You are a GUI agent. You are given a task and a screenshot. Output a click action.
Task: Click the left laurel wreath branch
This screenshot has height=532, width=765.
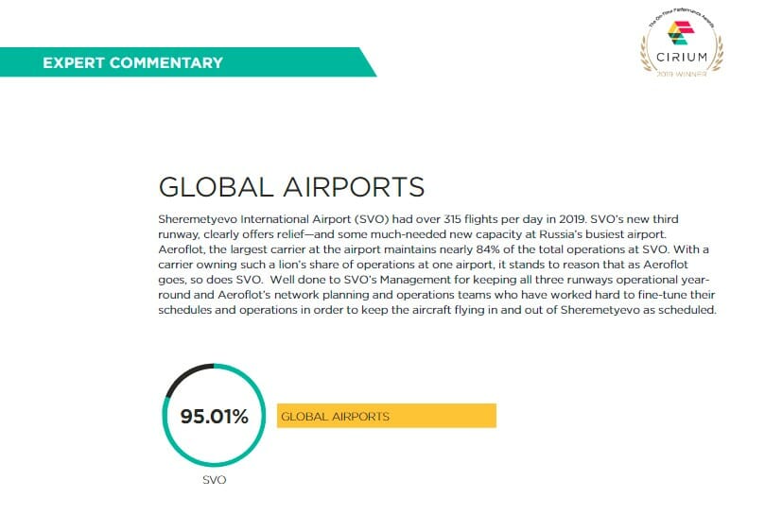click(x=647, y=53)
